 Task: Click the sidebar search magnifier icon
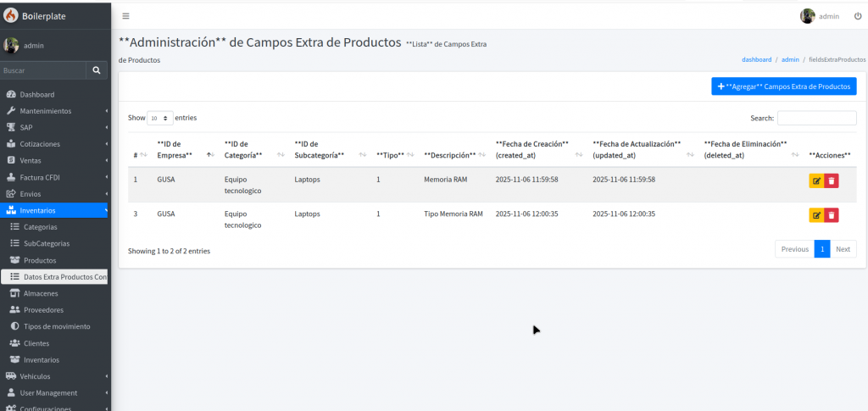coord(97,71)
